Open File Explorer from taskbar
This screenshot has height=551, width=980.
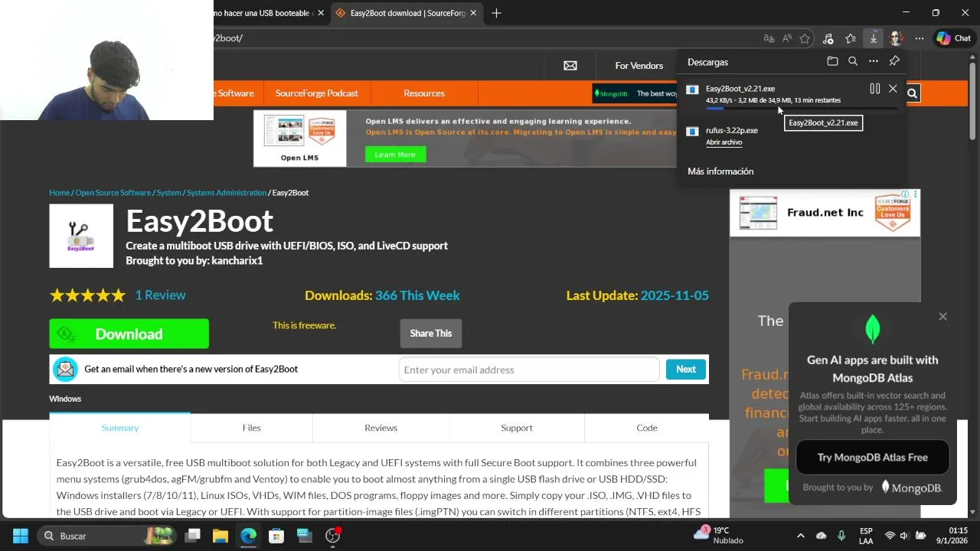[220, 536]
